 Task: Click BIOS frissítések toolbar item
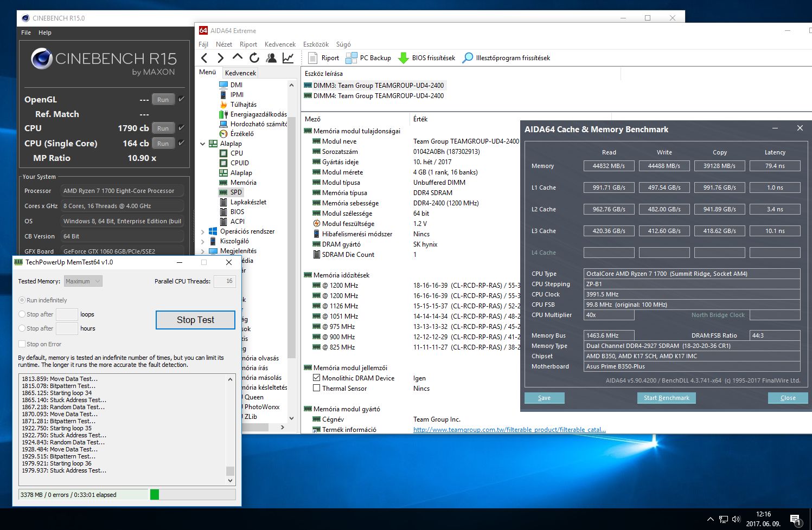pos(427,58)
